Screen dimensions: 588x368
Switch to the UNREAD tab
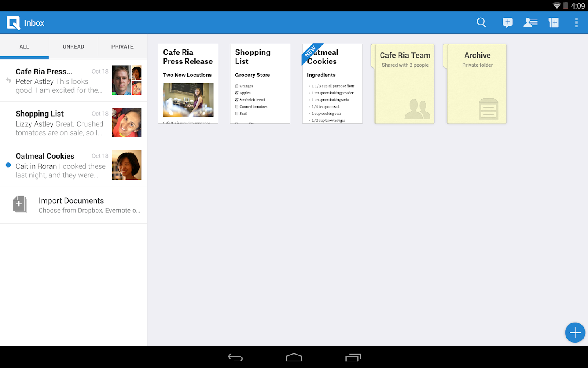73,46
